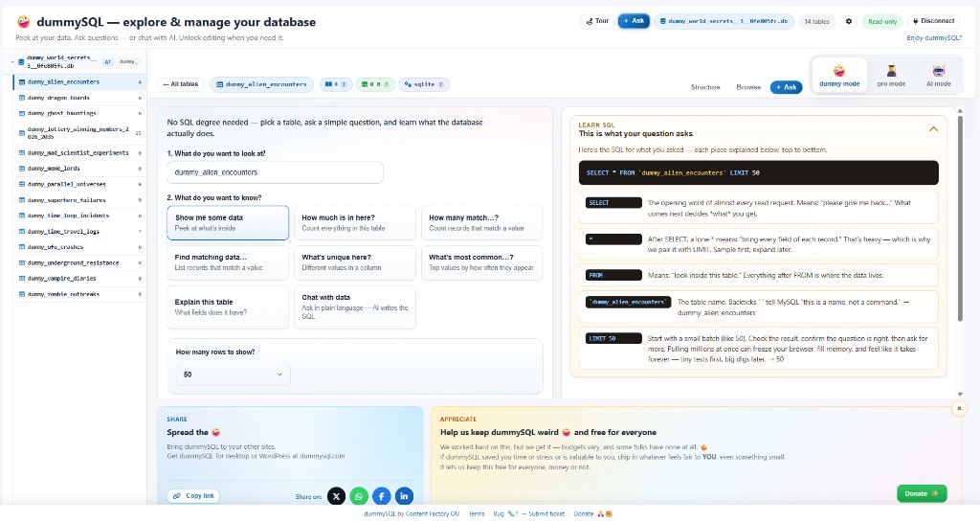
Task: Click the green Donate button
Action: pos(922,493)
